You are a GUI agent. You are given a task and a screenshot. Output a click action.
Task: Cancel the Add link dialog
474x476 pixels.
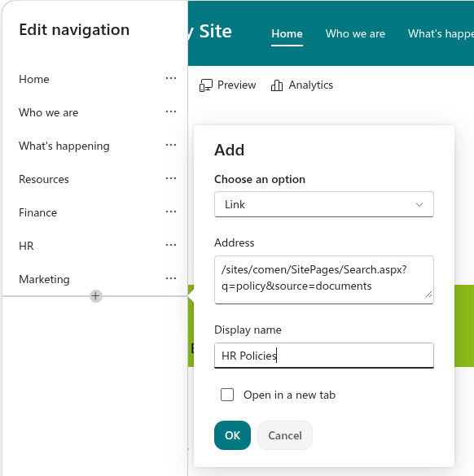click(285, 435)
